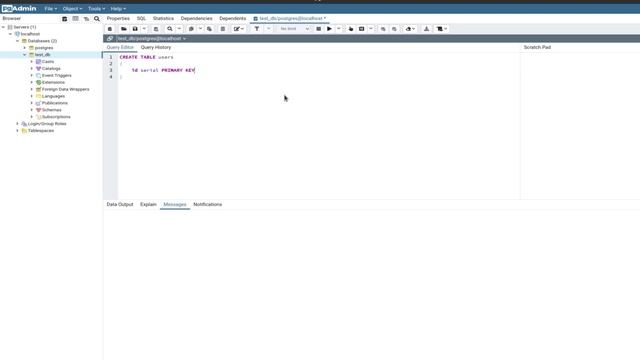The image size is (640, 360).
Task: Click the Execute query play button
Action: tap(329, 29)
